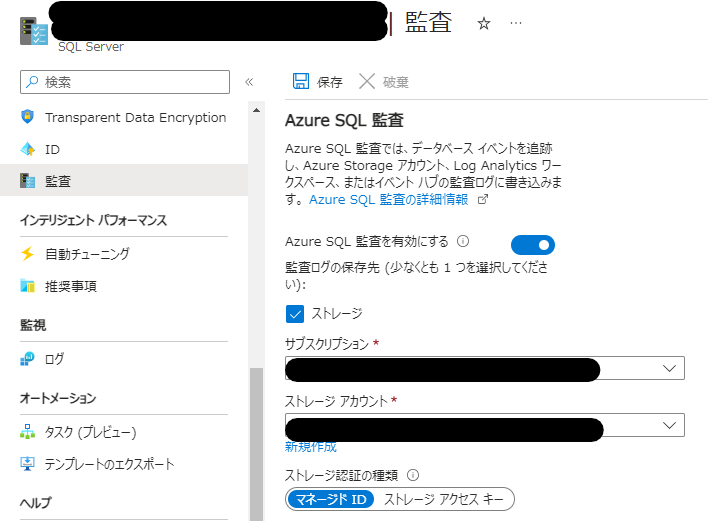Click the 監視 section header

click(x=33, y=325)
